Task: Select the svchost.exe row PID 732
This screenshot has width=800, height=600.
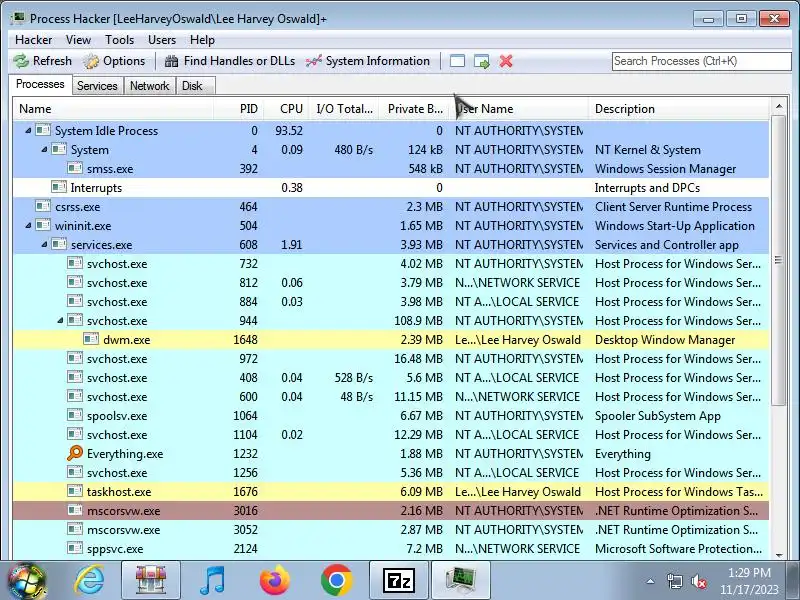Action: (x=391, y=264)
